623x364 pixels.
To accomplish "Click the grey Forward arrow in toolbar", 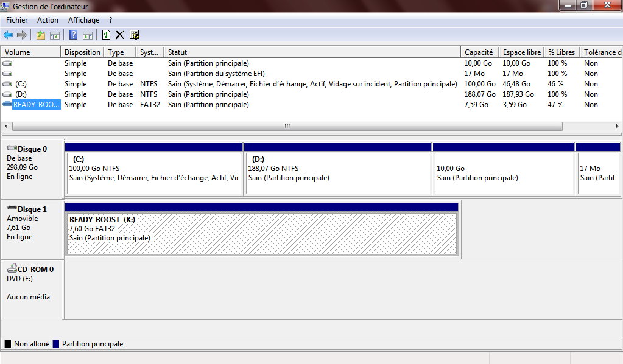I will (x=22, y=35).
